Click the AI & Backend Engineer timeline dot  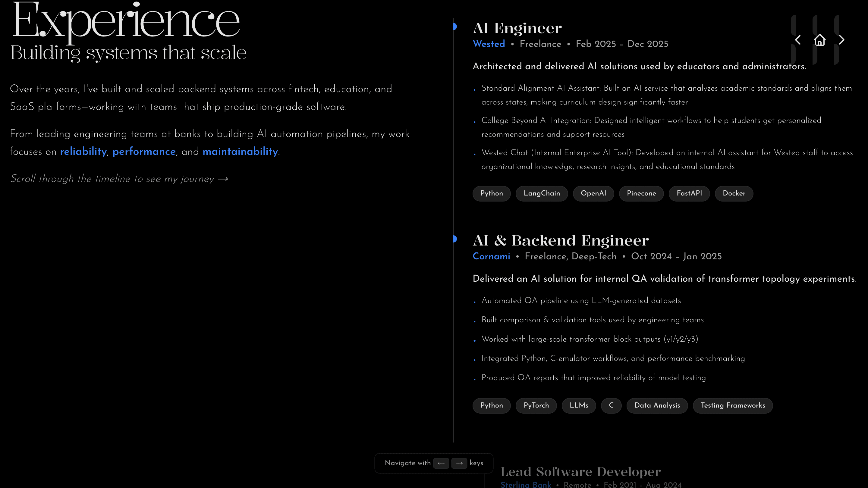tap(454, 239)
